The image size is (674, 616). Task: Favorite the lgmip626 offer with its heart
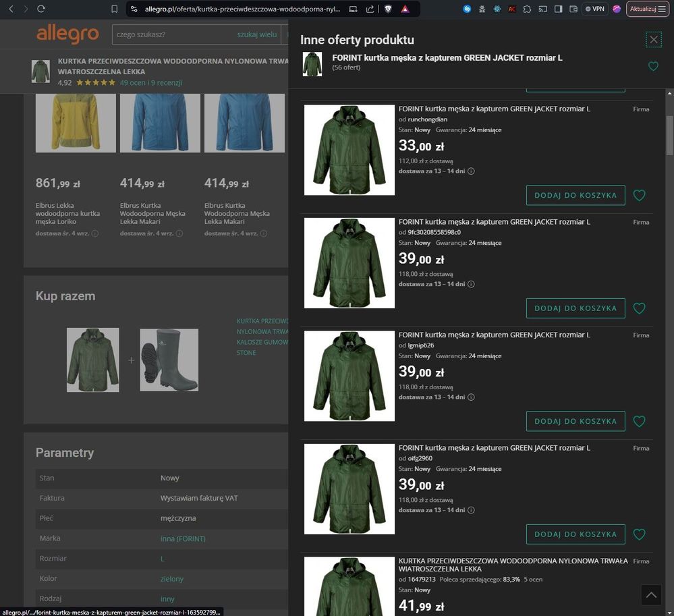coord(639,421)
